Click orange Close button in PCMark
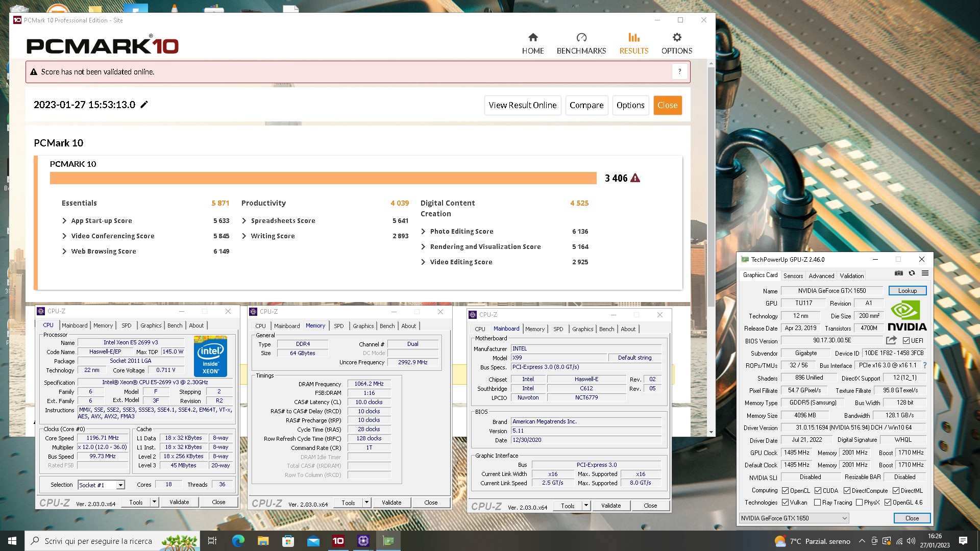 (x=668, y=105)
